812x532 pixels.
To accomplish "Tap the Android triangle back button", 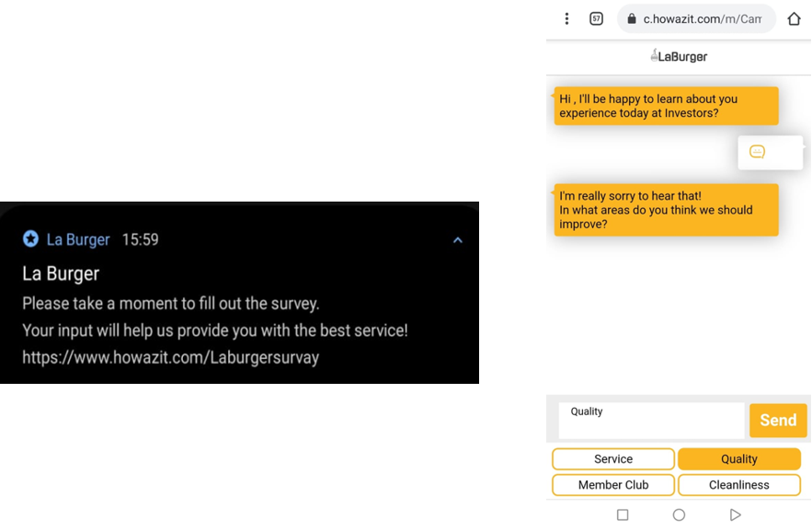I will tap(735, 515).
